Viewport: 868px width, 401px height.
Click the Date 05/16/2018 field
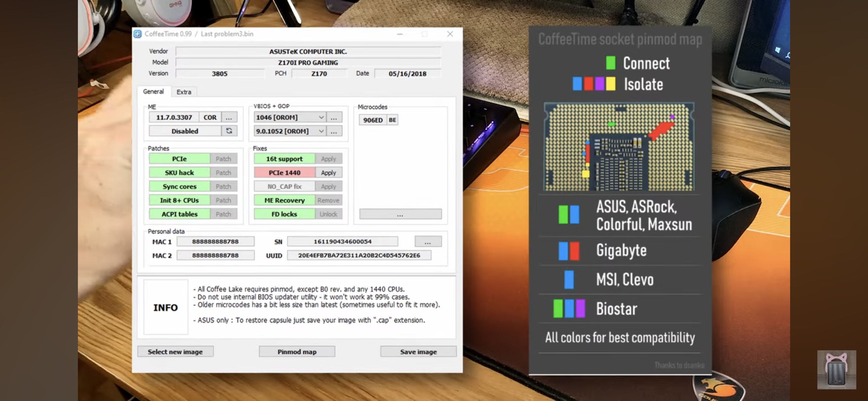(x=407, y=74)
